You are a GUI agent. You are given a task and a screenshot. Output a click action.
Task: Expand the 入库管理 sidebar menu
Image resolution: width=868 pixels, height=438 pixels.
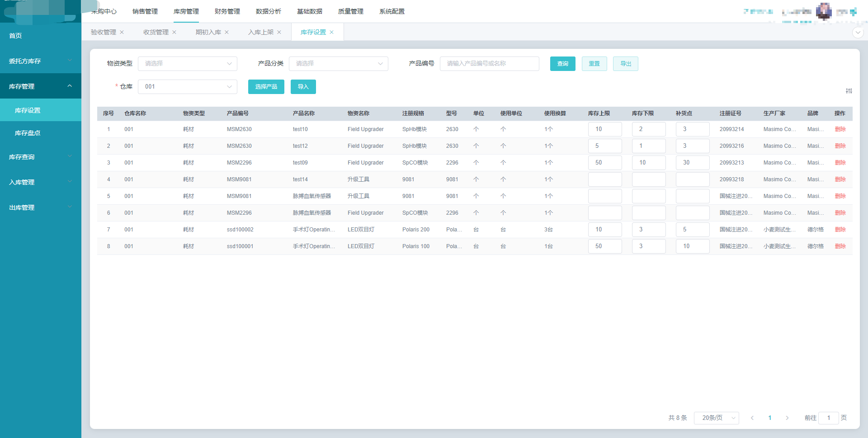click(41, 182)
